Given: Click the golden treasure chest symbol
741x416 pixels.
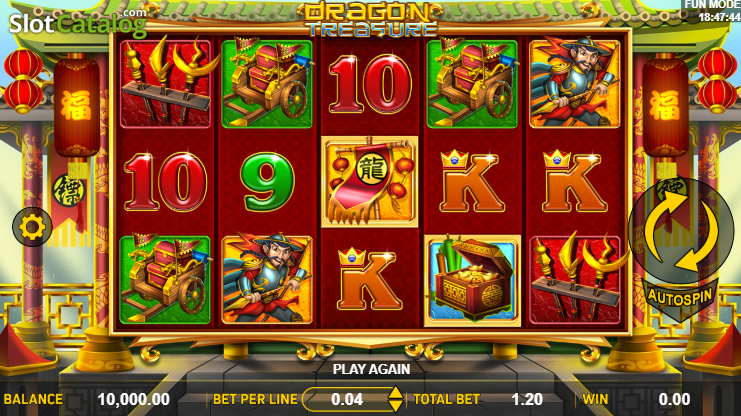Looking at the screenshot, I should [x=473, y=280].
